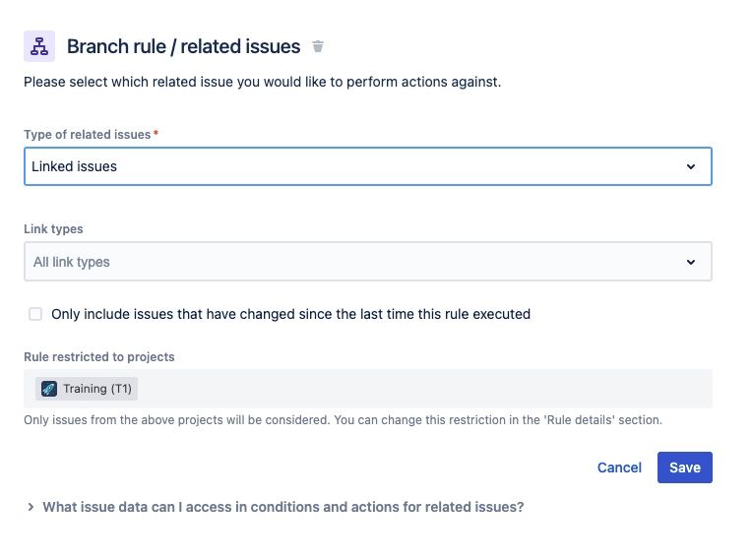This screenshot has height=560, width=752.
Task: Open the Type of related issues dropdown
Action: coord(367,167)
